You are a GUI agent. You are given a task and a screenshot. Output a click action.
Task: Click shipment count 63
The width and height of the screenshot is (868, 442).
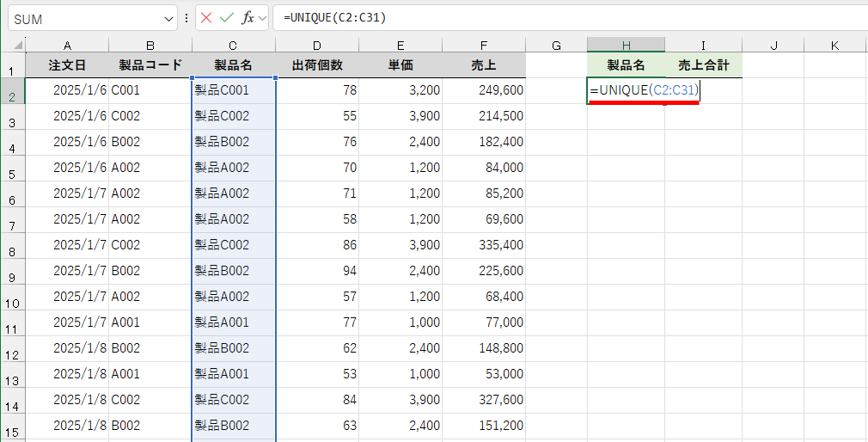(x=317, y=427)
